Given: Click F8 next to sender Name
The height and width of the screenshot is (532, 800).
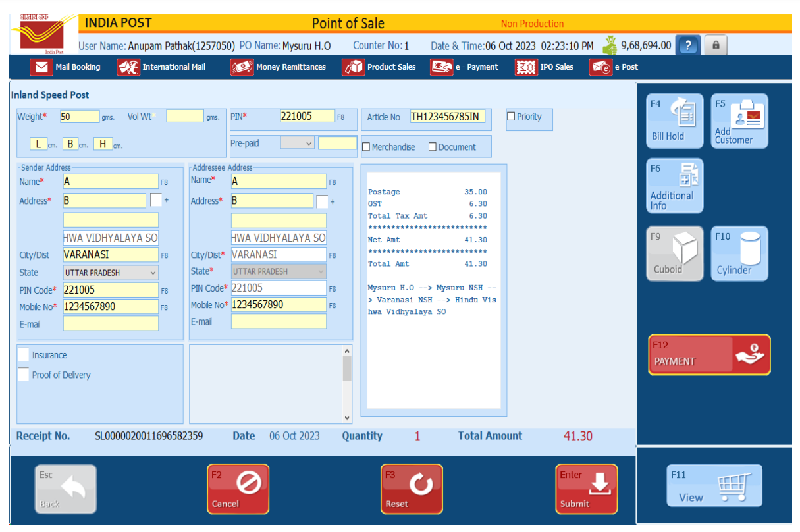Looking at the screenshot, I should click(164, 182).
